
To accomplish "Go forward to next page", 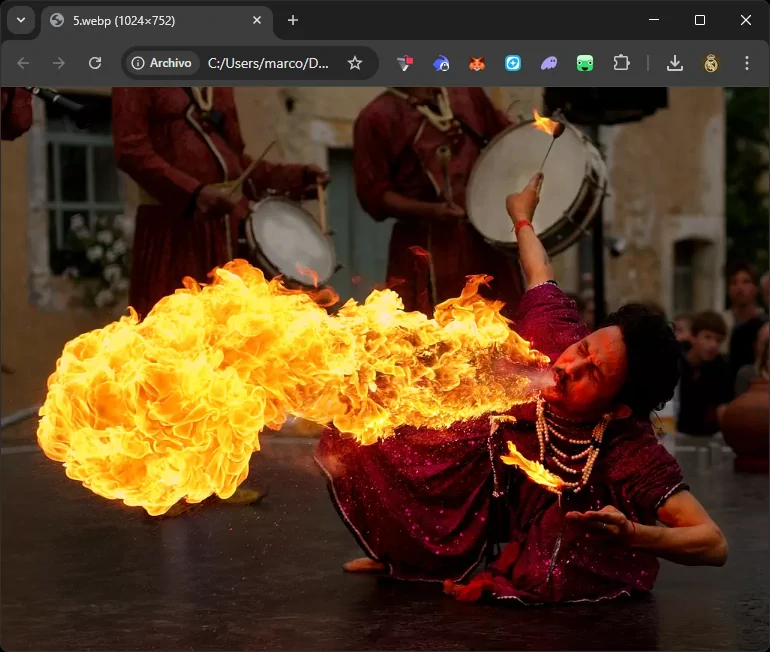I will click(58, 63).
